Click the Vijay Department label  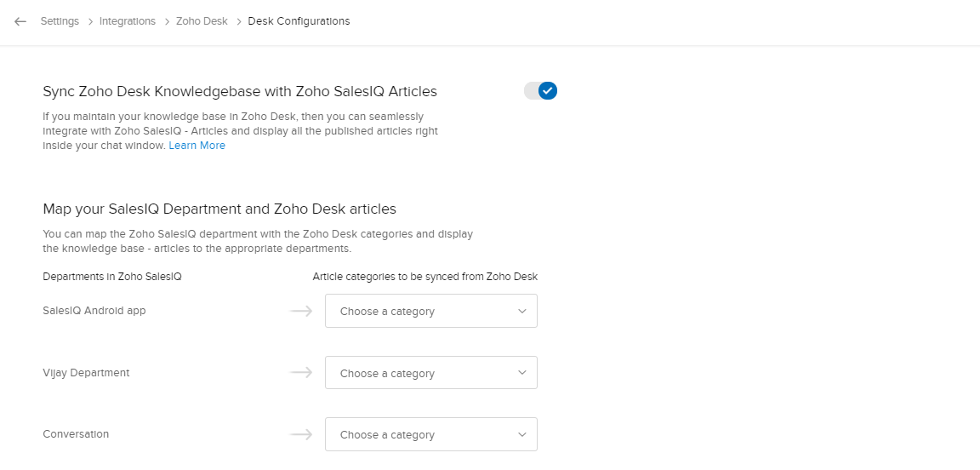tap(86, 373)
